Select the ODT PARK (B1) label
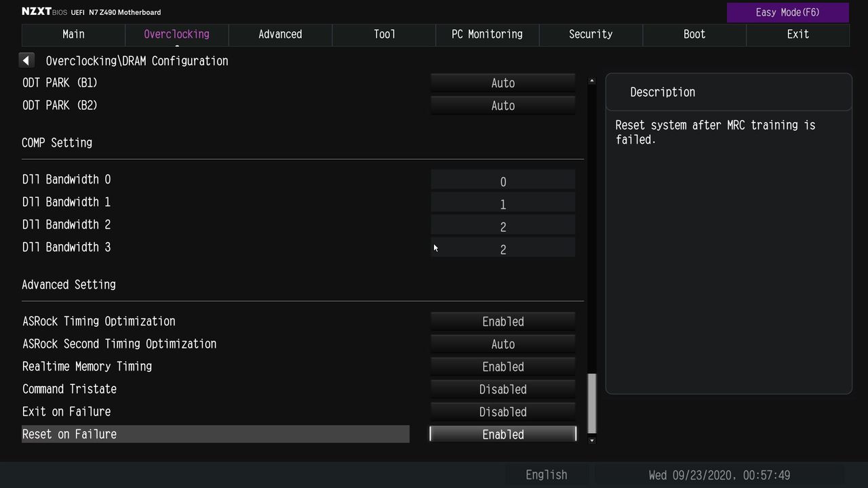This screenshot has height=488, width=868. point(60,83)
